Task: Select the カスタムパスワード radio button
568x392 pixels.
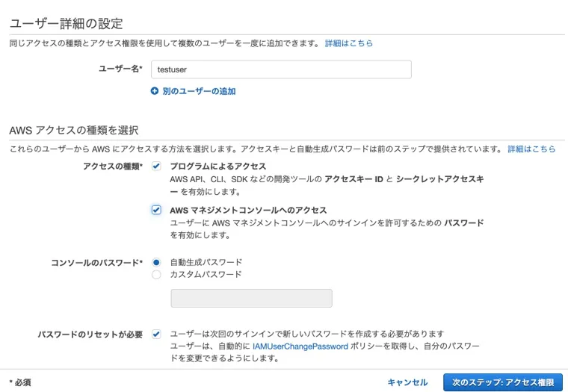Action: point(156,274)
